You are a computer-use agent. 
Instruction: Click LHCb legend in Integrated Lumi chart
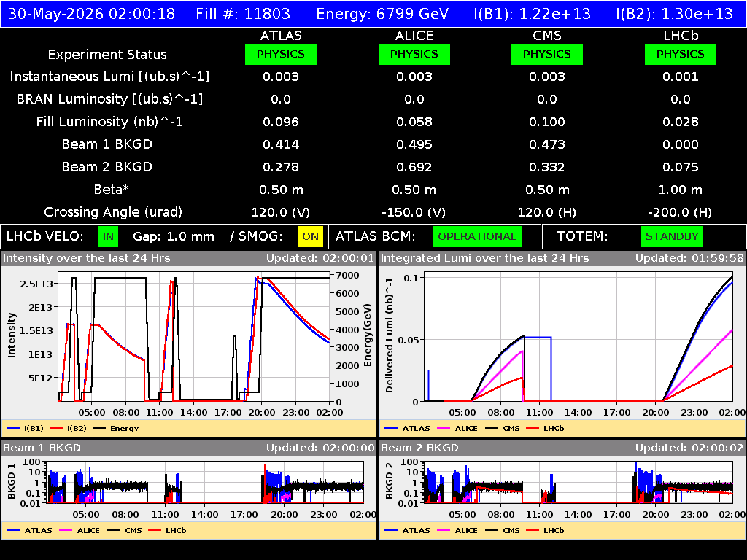(546, 429)
